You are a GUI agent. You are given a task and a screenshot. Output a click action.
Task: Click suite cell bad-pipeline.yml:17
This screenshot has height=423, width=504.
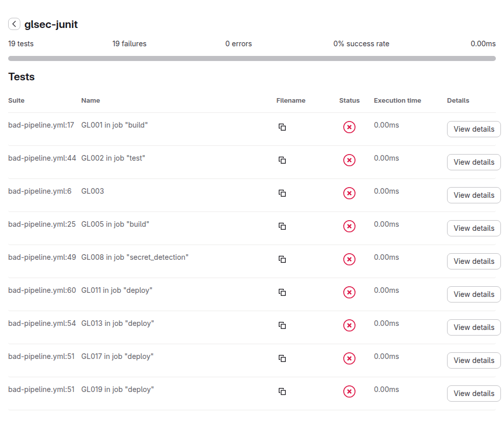tap(41, 125)
